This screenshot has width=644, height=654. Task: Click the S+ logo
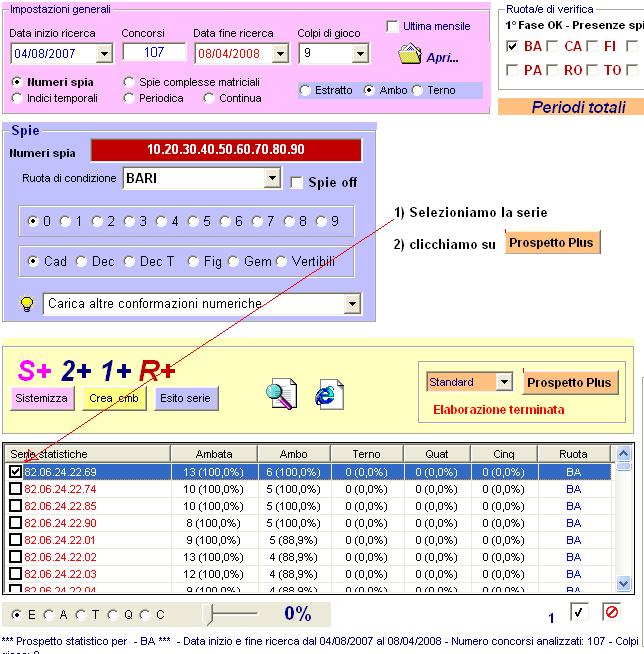tap(34, 370)
